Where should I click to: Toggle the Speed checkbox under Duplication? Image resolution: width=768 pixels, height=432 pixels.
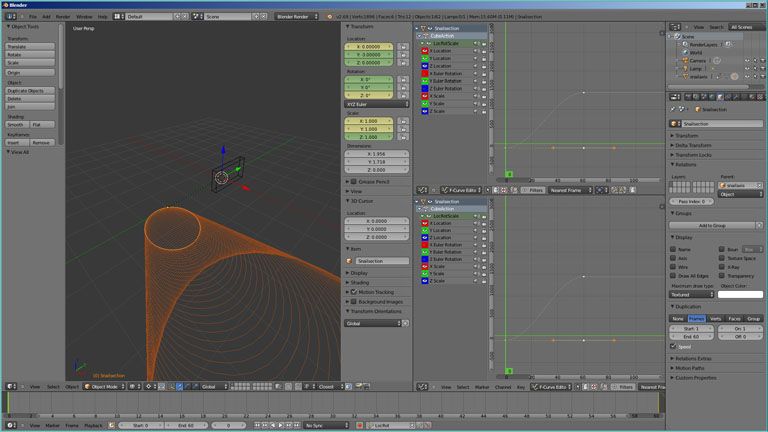click(x=673, y=346)
